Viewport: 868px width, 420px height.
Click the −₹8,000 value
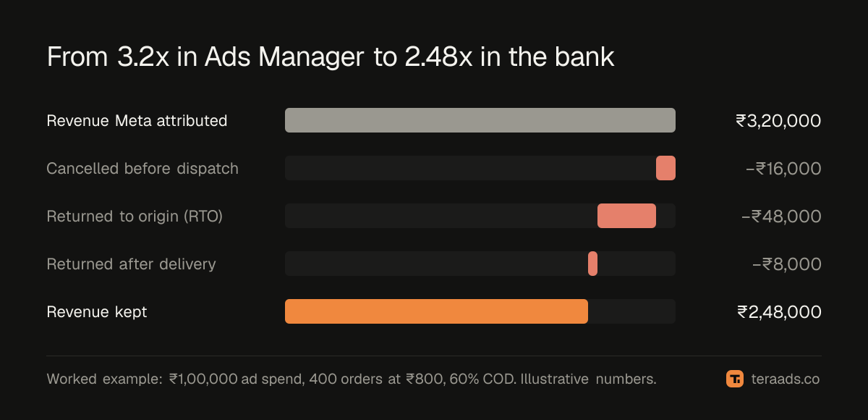tap(787, 264)
